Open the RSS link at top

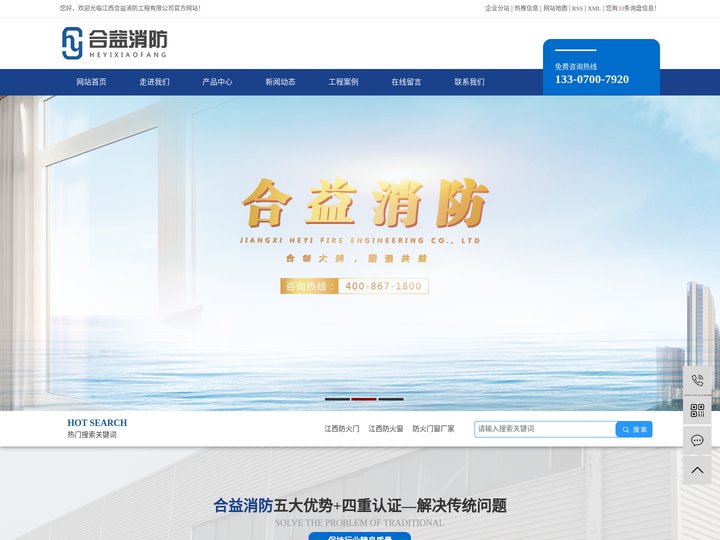(x=577, y=8)
